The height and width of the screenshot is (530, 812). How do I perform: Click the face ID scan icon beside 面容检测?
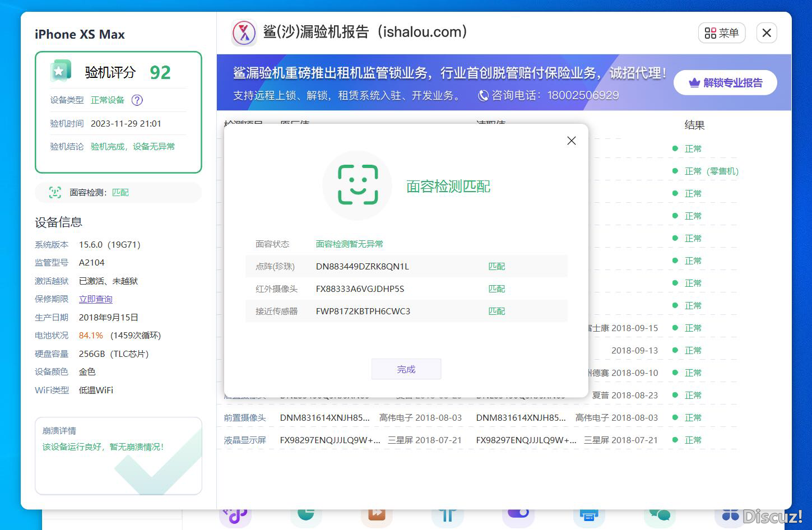(x=55, y=193)
